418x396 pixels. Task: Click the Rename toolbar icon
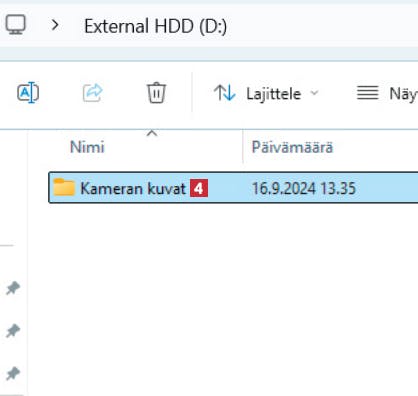coord(28,93)
